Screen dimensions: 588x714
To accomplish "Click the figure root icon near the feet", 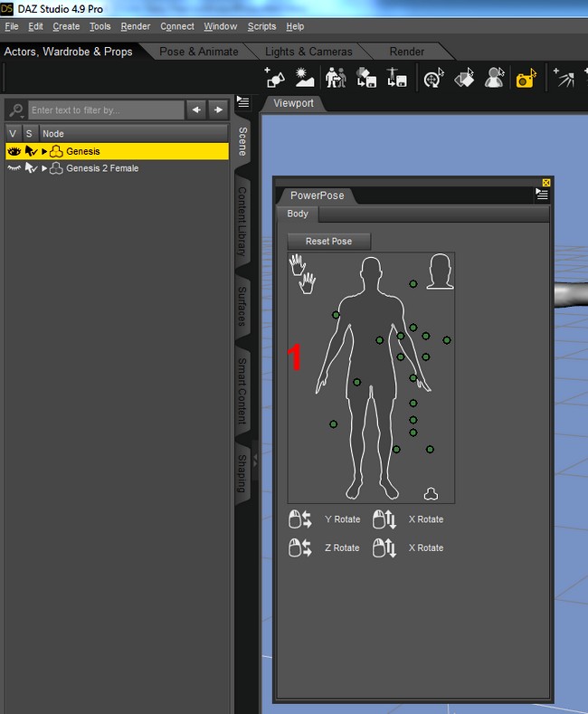I will pyautogui.click(x=431, y=493).
